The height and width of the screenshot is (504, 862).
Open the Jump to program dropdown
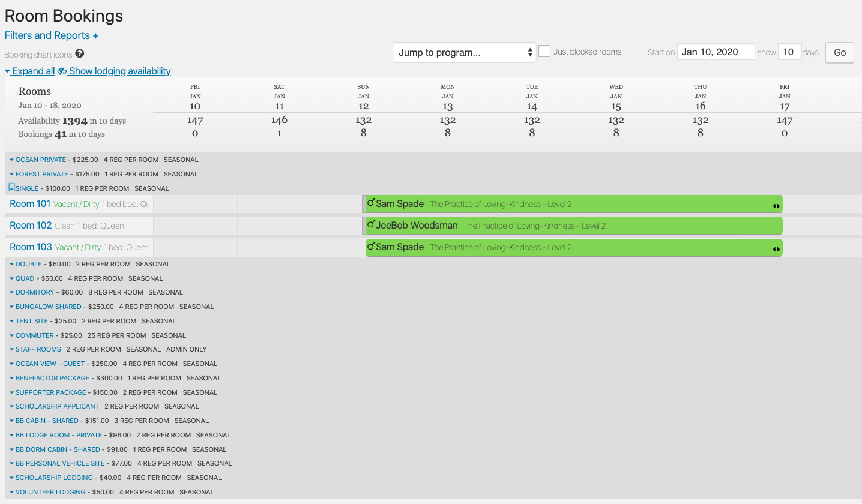coord(465,52)
